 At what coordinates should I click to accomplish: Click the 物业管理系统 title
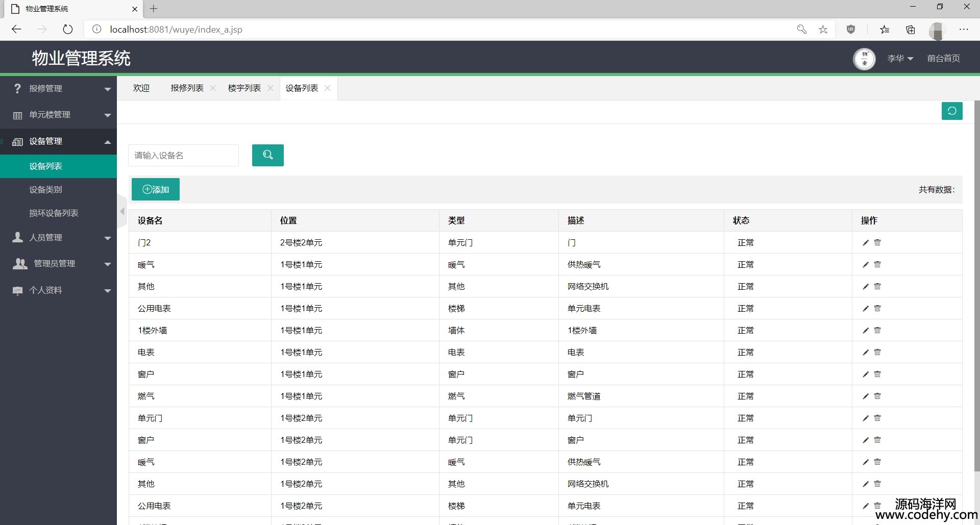(81, 58)
